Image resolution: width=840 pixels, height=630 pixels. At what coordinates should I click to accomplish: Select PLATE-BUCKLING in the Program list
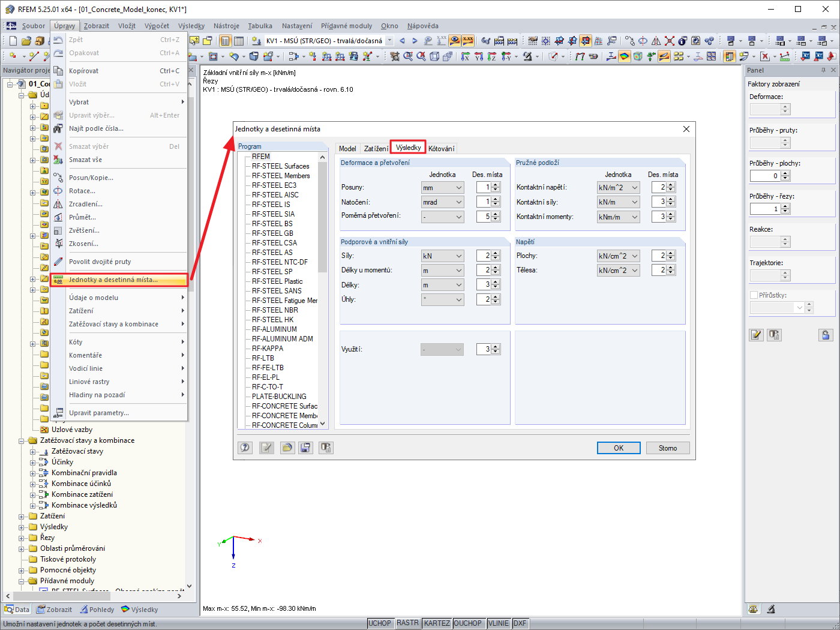click(x=279, y=397)
